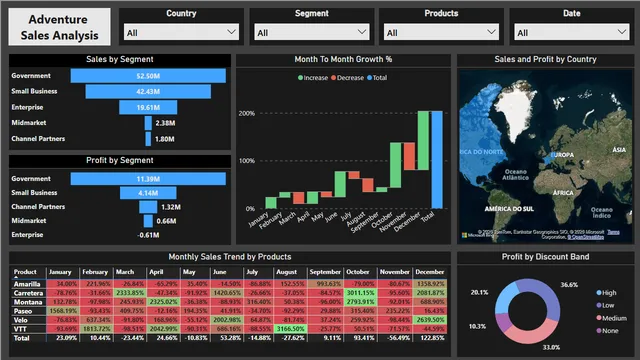This screenshot has width=640, height=360.
Task: Click the Midmarket profit bar 0.66M
Action: (148, 221)
